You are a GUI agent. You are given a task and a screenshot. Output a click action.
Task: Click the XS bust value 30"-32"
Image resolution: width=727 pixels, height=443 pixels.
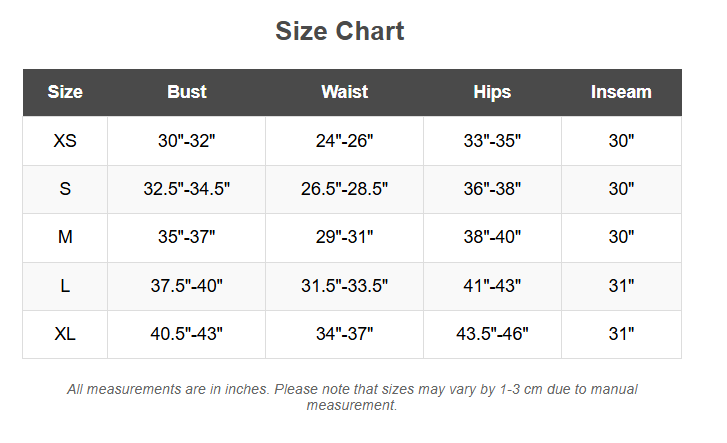click(x=186, y=141)
